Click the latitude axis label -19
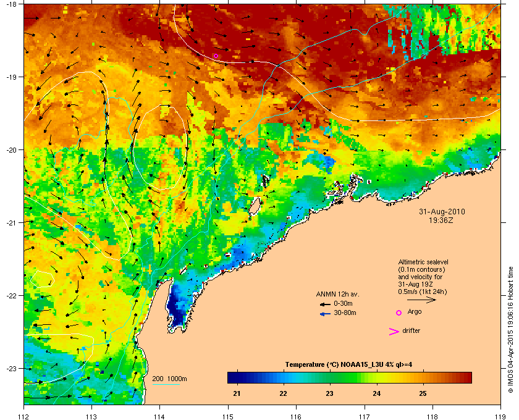Image resolution: width=519 pixels, height=420 pixels. [11, 77]
